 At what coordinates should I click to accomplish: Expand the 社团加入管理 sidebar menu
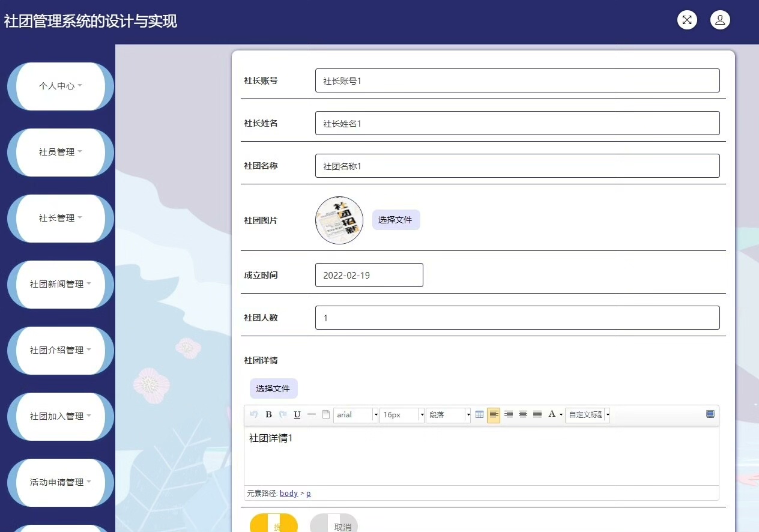[60, 416]
